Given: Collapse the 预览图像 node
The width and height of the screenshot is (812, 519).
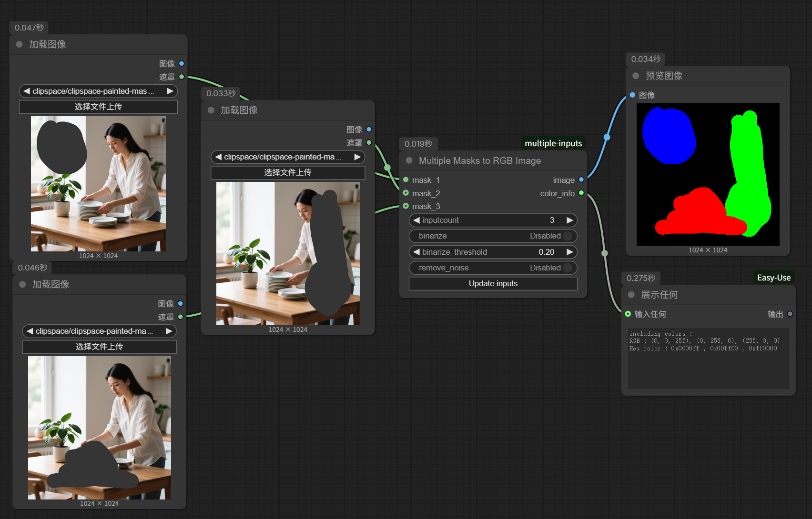Looking at the screenshot, I should (636, 76).
